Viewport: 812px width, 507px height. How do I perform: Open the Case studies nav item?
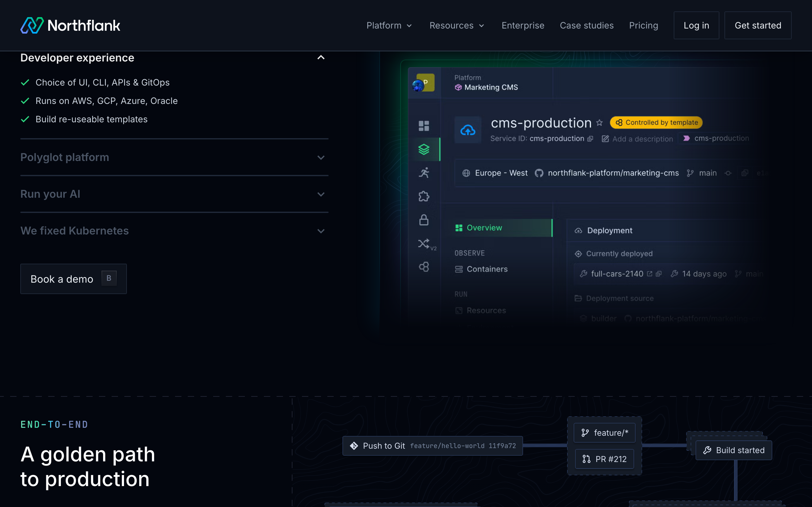[x=586, y=25]
